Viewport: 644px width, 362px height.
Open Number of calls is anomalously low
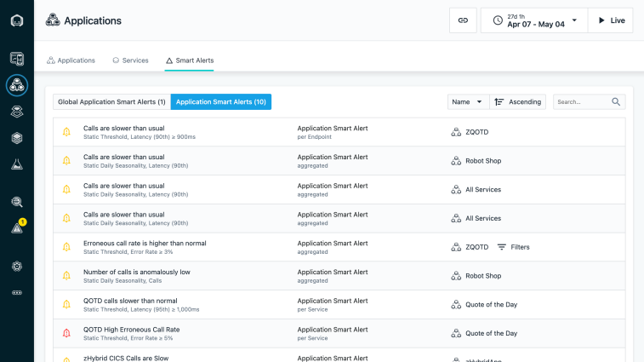(x=339, y=276)
